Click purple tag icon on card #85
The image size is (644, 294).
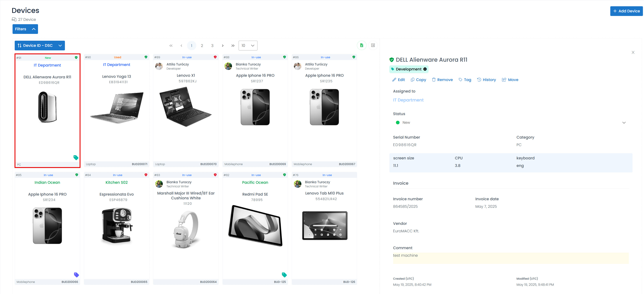point(76,275)
